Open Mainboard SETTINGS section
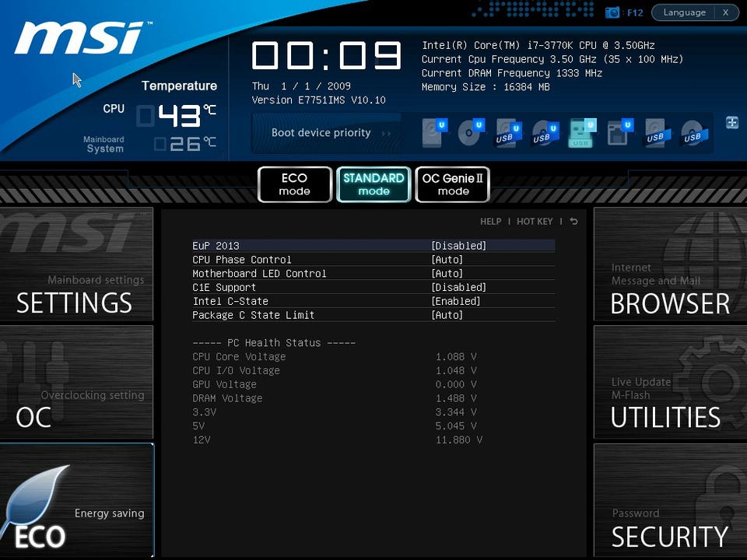The width and height of the screenshot is (747, 560). (76, 264)
